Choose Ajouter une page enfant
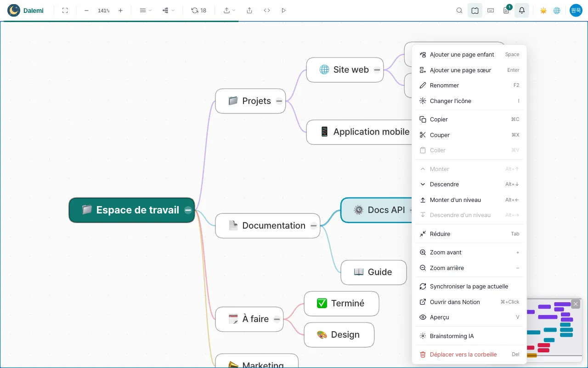This screenshot has width=588, height=368. 469,55
